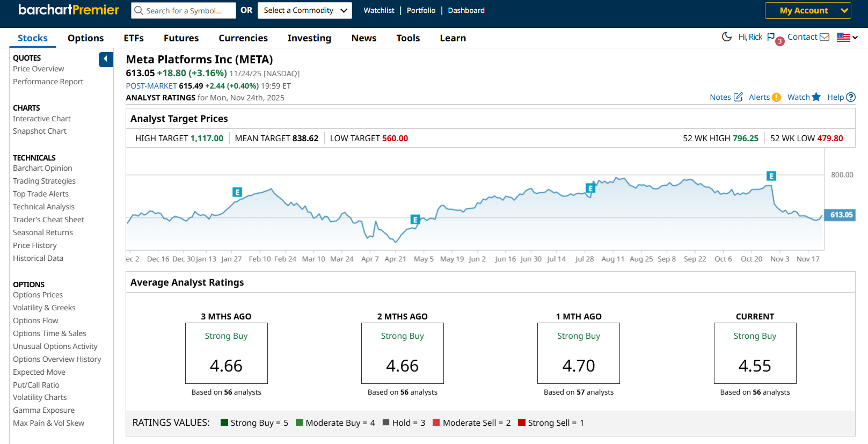The width and height of the screenshot is (868, 444).
Task: Click the Contact envelope icon
Action: pos(825,37)
